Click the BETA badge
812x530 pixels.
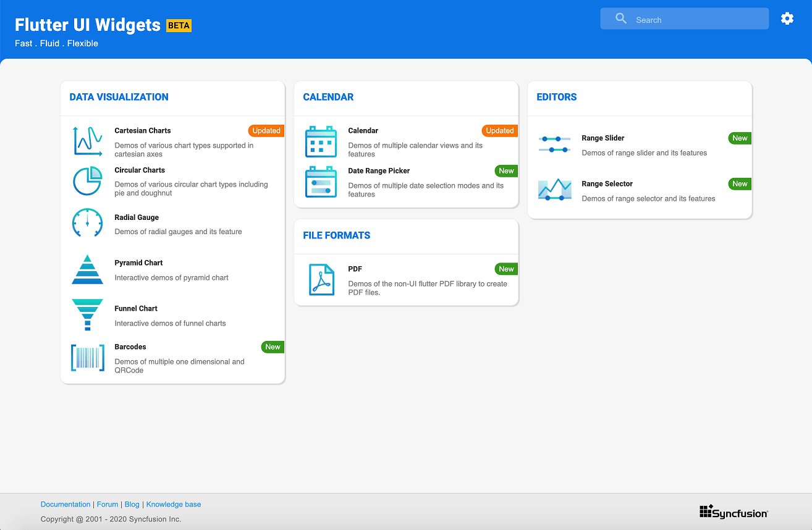pyautogui.click(x=179, y=25)
